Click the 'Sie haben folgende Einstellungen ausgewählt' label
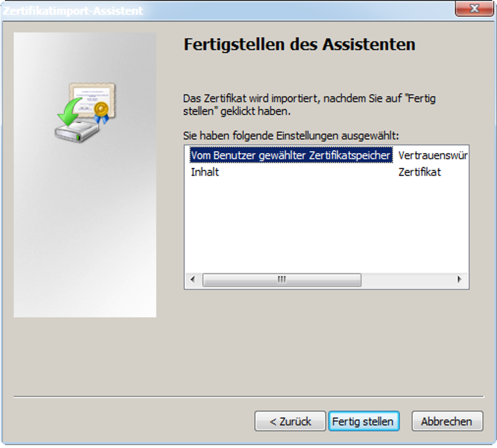The width and height of the screenshot is (497, 448). coord(291,135)
